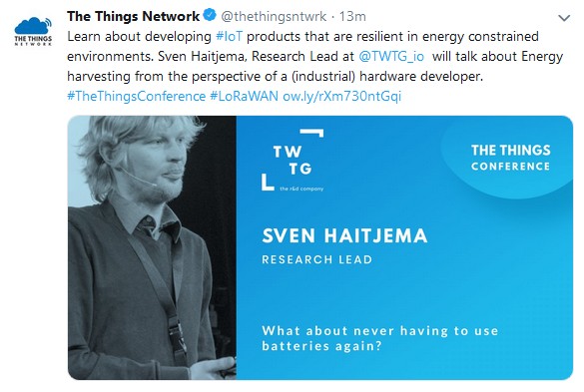Visit the @TWTG_io mention
Viewport: 584px width, 392px height.
coord(391,57)
